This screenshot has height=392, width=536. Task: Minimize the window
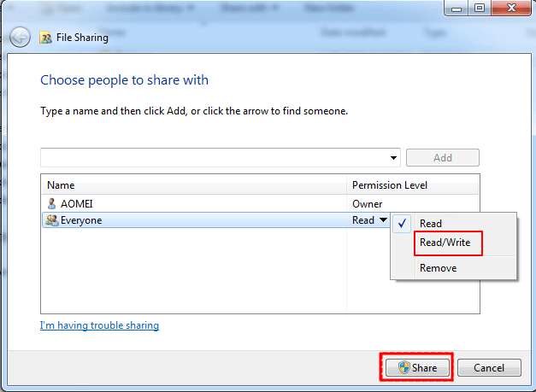[x=454, y=8]
